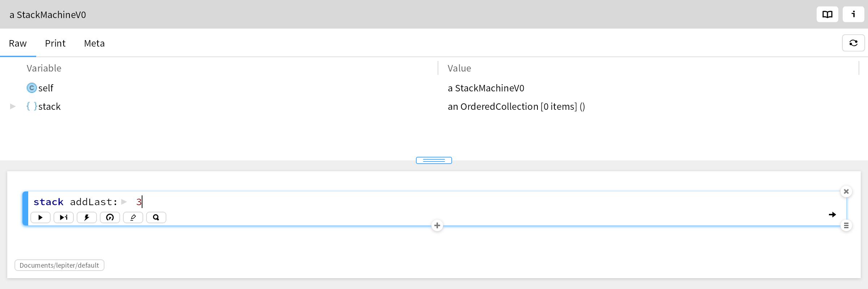
Task: Run the snippet with the play button
Action: point(41,217)
